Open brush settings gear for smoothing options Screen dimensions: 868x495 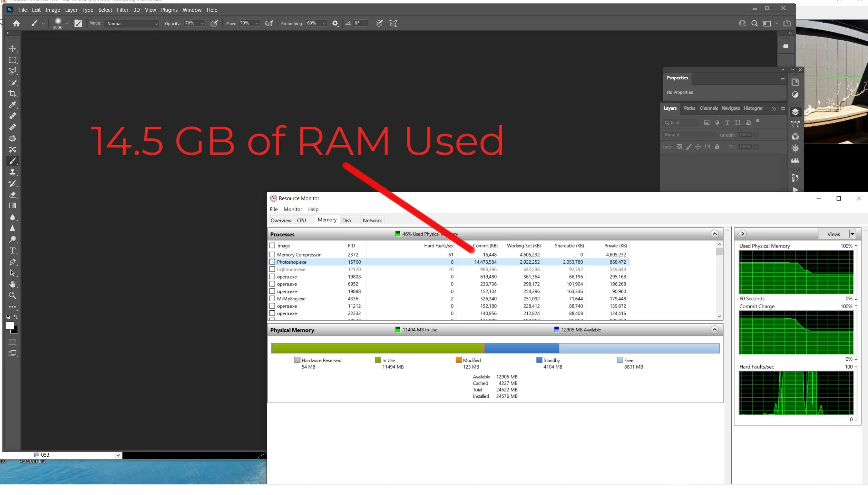click(x=335, y=23)
